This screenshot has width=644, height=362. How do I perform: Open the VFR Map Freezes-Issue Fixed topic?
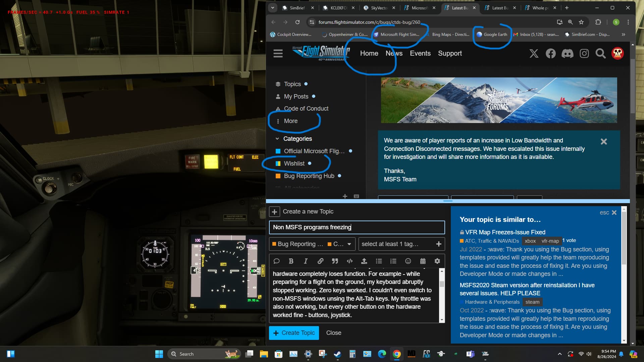coord(505,232)
